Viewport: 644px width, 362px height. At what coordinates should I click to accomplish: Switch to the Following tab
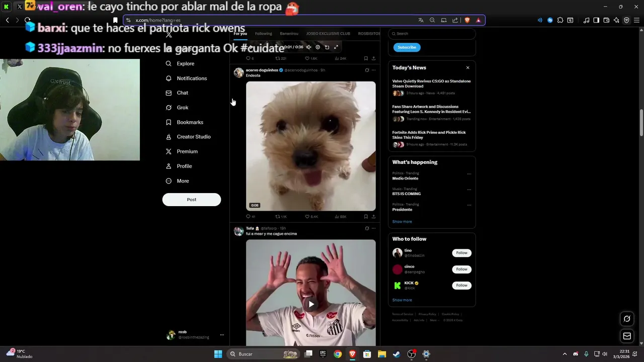(x=263, y=34)
